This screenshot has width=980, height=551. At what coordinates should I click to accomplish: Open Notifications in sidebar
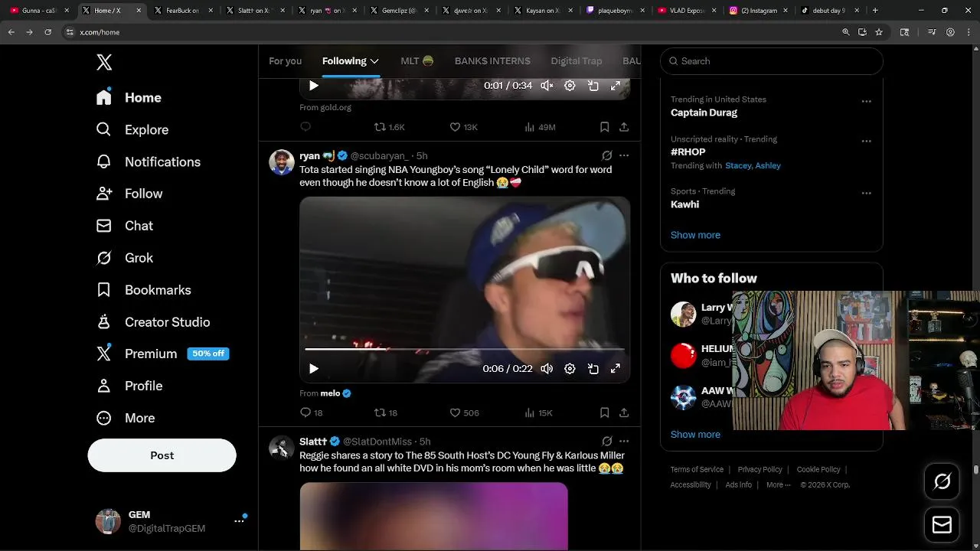[148, 162]
